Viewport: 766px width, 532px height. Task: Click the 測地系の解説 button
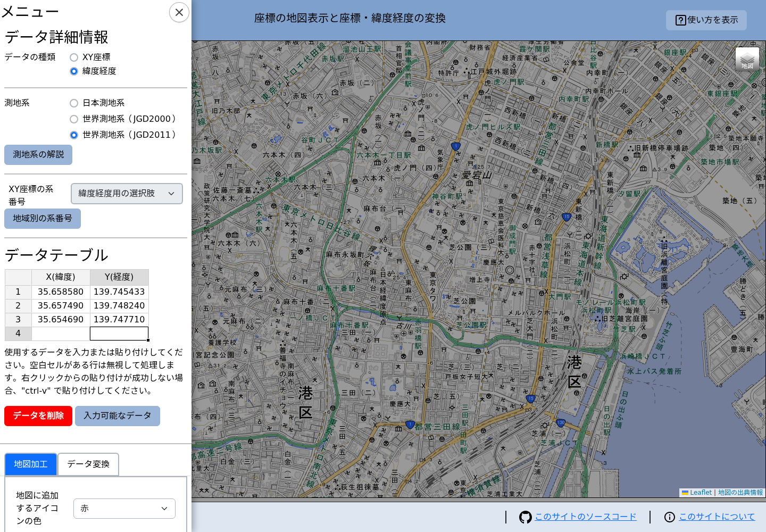(38, 155)
